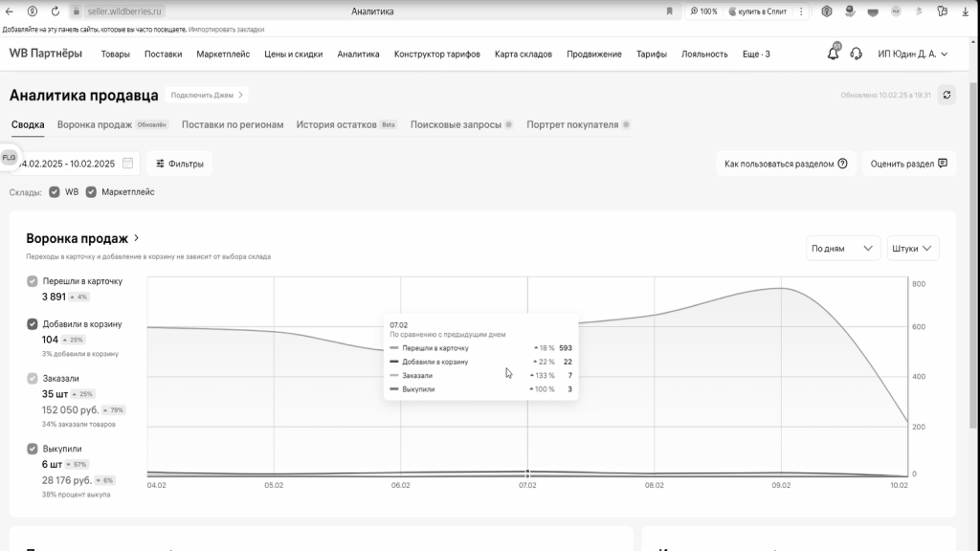Open the Портрет покупателя tab
Screen dimensions: 980x551
coord(577,125)
